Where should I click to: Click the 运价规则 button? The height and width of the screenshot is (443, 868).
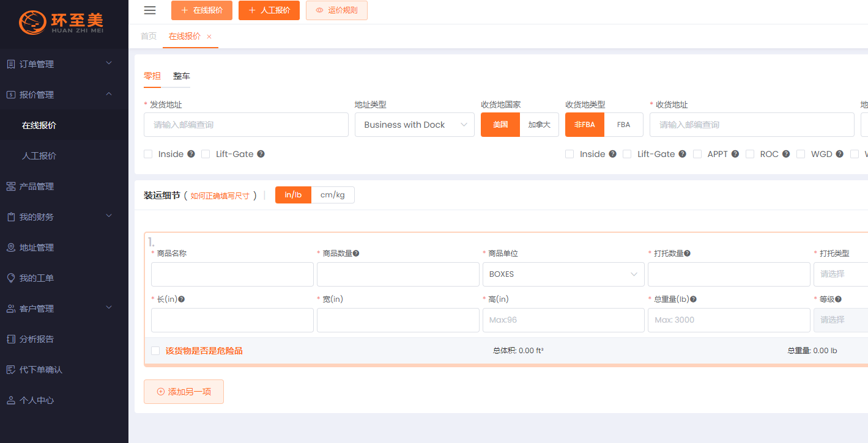coord(336,10)
